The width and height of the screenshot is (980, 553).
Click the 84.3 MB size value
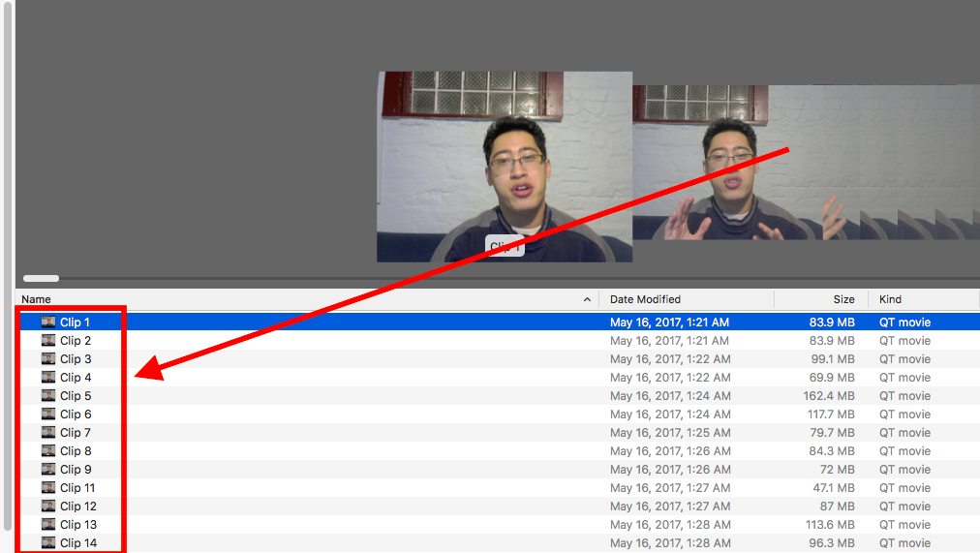[832, 450]
